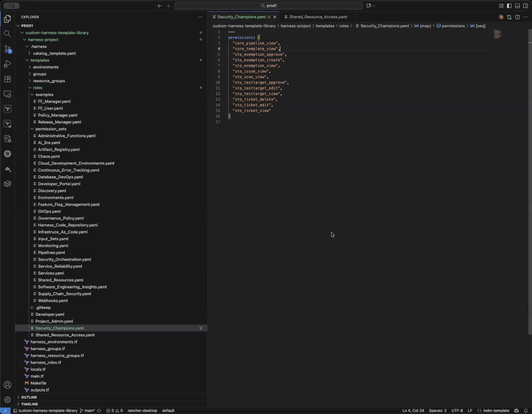This screenshot has width=532, height=414.
Task: Open the Manage settings gear icon
Action: [x=7, y=400]
